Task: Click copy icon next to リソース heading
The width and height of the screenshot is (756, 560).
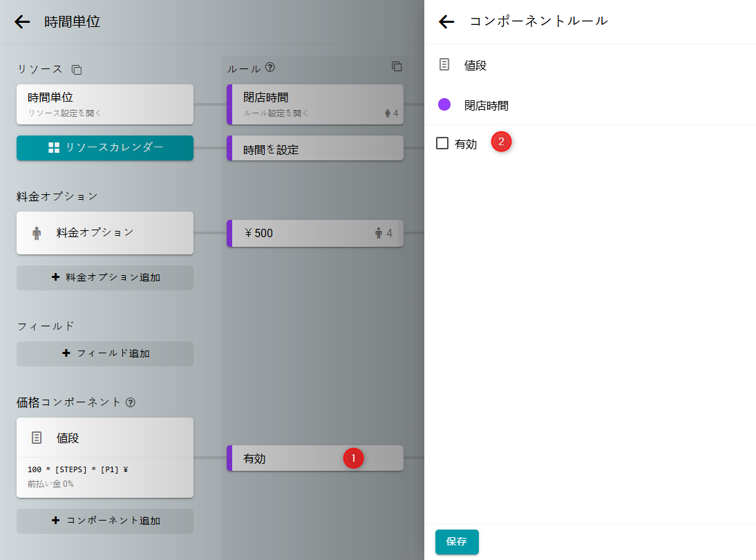Action: click(77, 70)
